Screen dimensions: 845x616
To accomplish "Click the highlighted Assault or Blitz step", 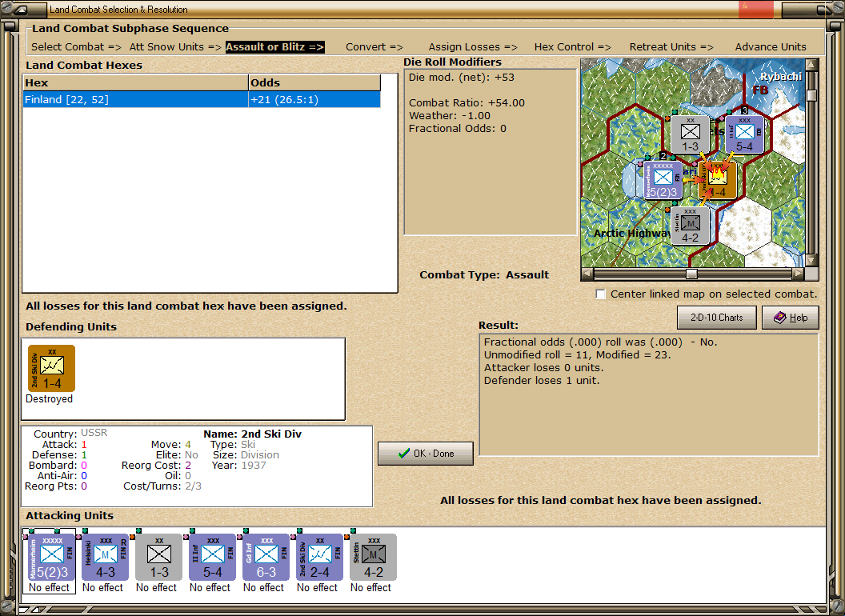I will tap(274, 47).
